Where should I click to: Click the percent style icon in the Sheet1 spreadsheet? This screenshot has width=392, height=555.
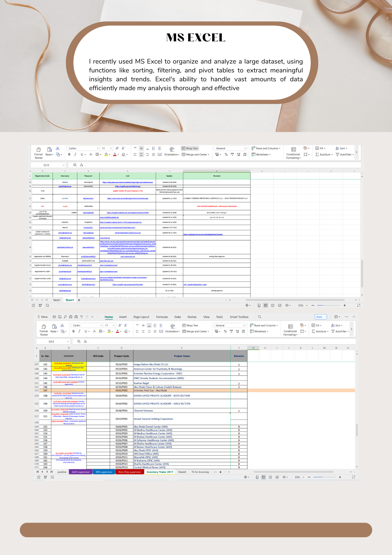(x=226, y=155)
